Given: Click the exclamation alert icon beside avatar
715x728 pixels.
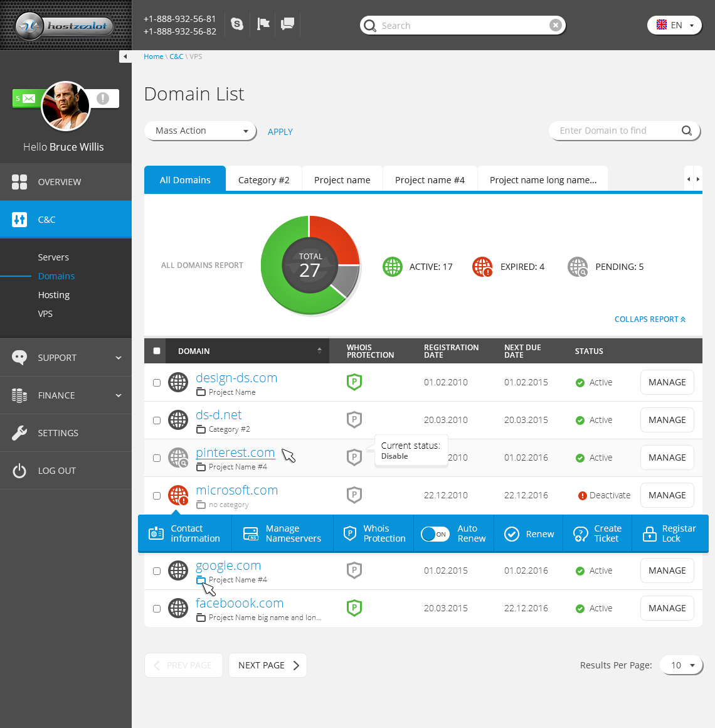Looking at the screenshot, I should [103, 99].
